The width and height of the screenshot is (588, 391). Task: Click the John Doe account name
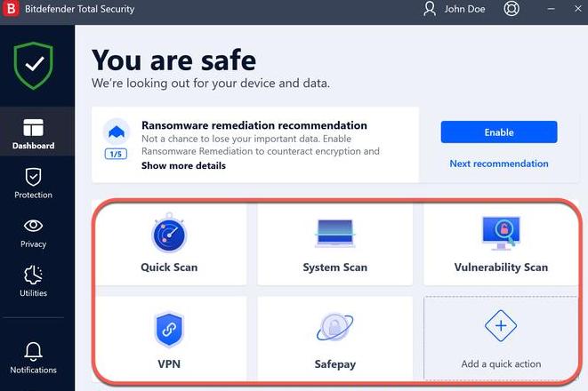tap(464, 9)
